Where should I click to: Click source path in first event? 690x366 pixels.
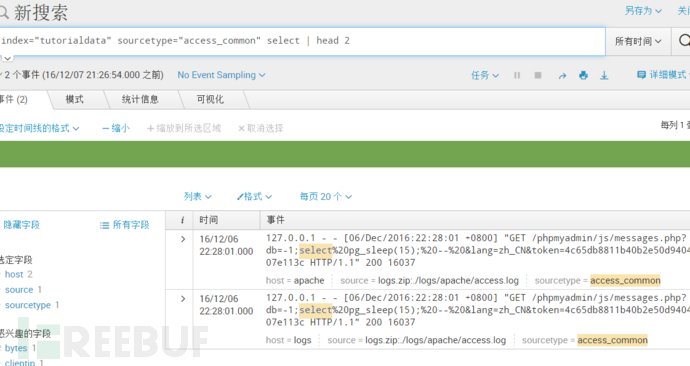[x=448, y=280]
